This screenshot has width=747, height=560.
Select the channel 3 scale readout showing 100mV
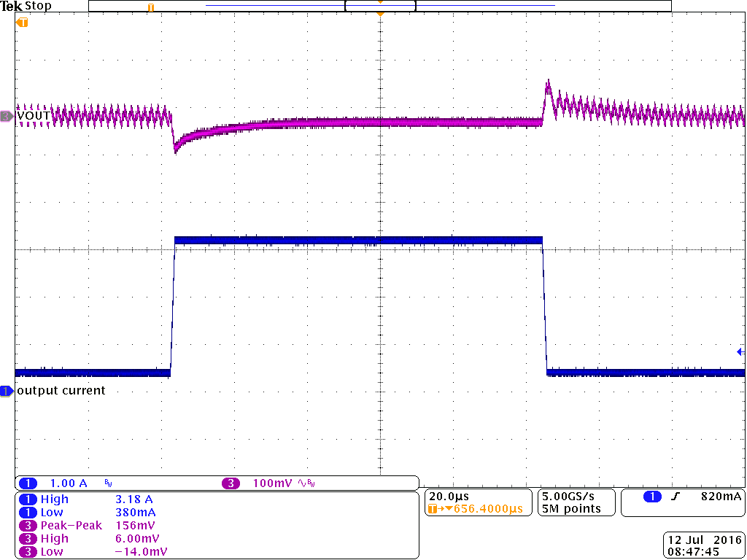tap(271, 483)
